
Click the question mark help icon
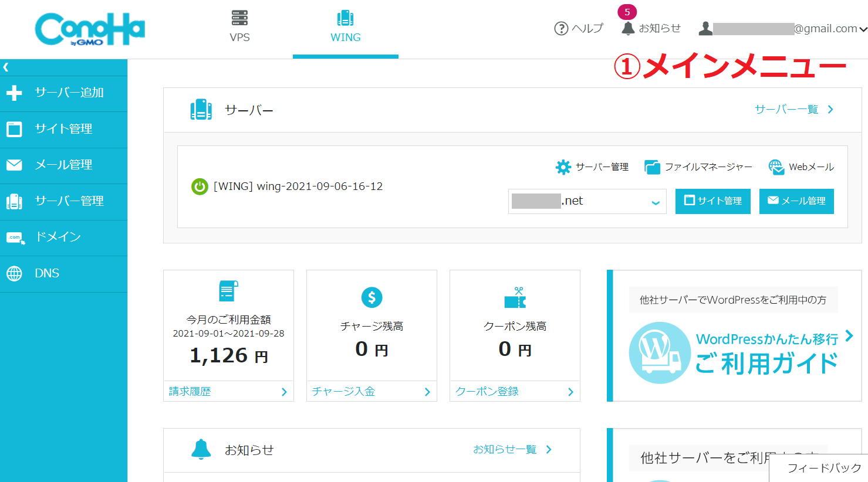pos(561,28)
